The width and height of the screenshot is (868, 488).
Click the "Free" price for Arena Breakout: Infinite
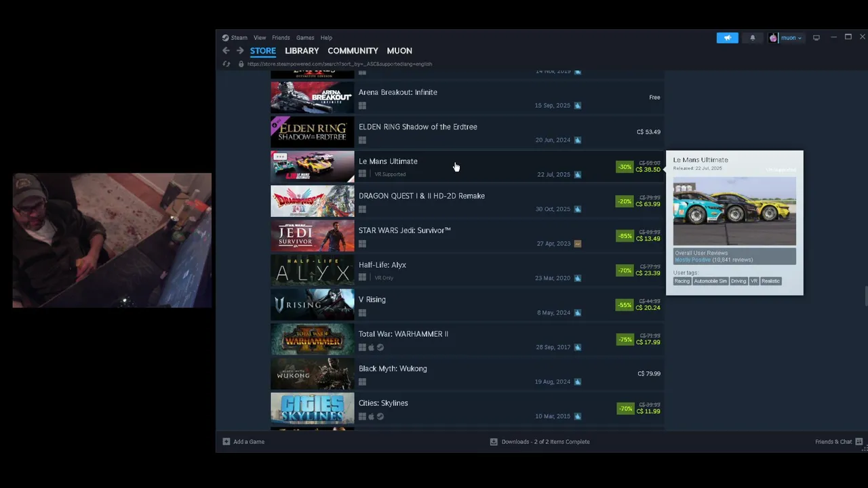[654, 98]
